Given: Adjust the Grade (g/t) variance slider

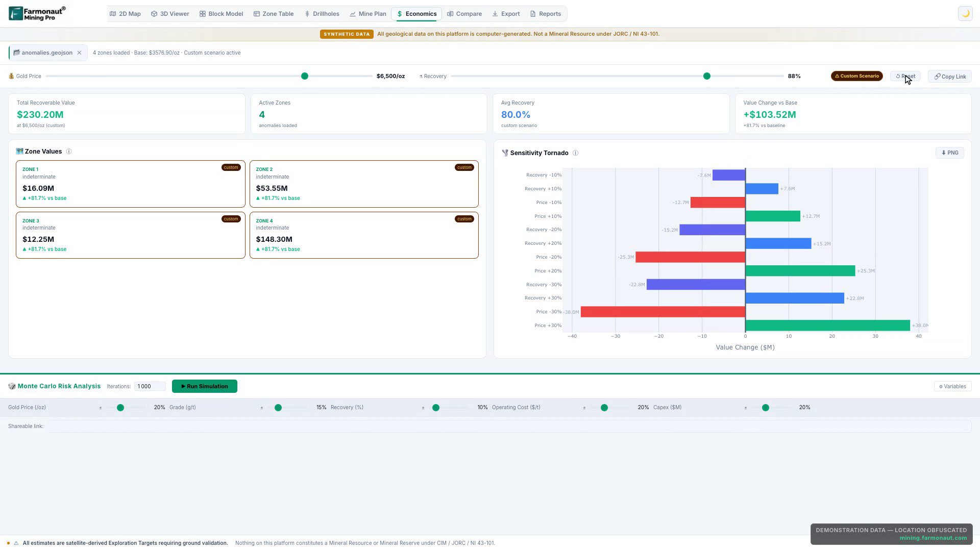Looking at the screenshot, I should tap(278, 408).
